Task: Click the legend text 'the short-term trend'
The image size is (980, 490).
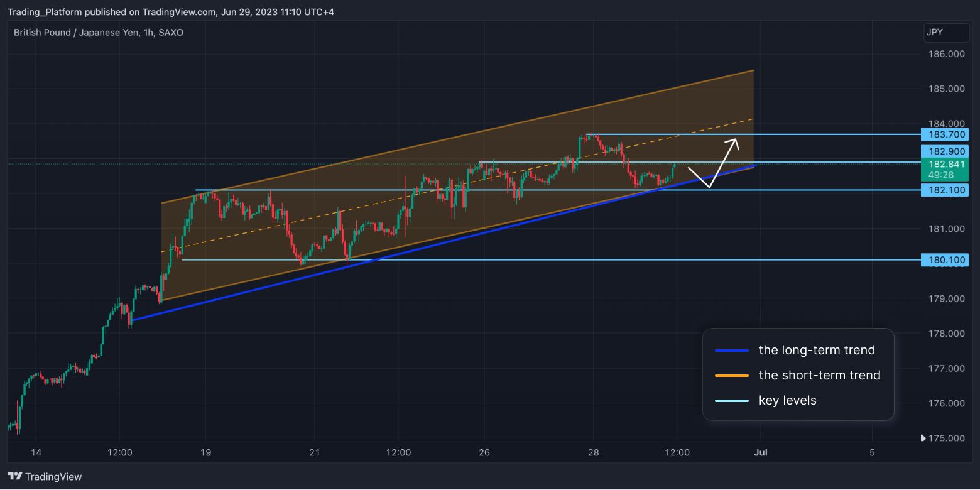Action: coord(820,375)
